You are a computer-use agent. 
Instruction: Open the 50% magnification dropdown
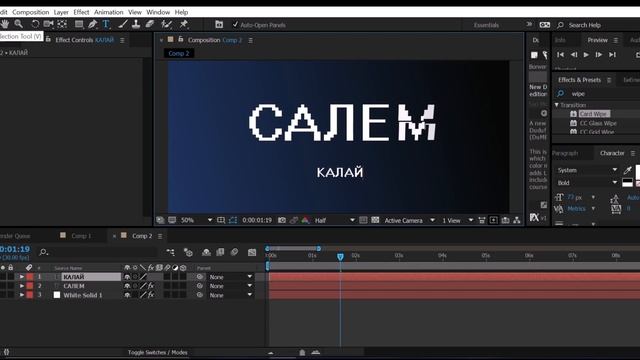196,220
